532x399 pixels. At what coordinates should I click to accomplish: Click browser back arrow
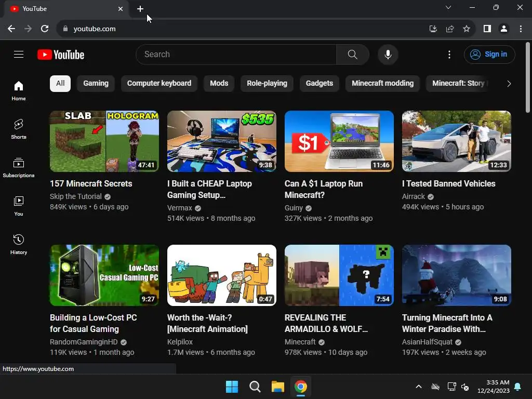(x=11, y=29)
